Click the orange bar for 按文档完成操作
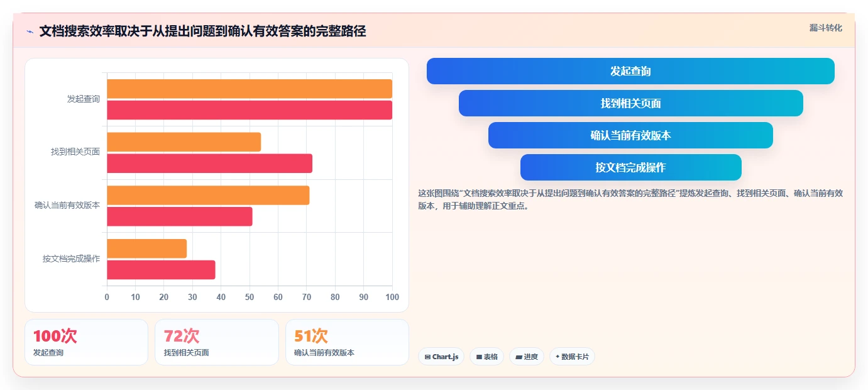This screenshot has width=868, height=390. (x=146, y=248)
